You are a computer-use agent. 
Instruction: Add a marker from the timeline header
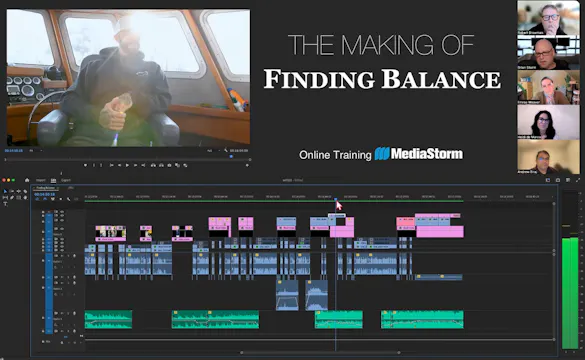click(60, 199)
